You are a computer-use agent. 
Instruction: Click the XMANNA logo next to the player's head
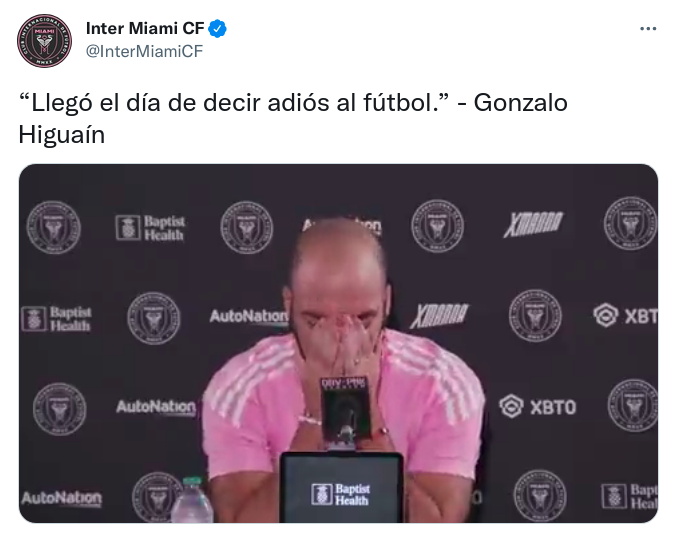coord(439,315)
